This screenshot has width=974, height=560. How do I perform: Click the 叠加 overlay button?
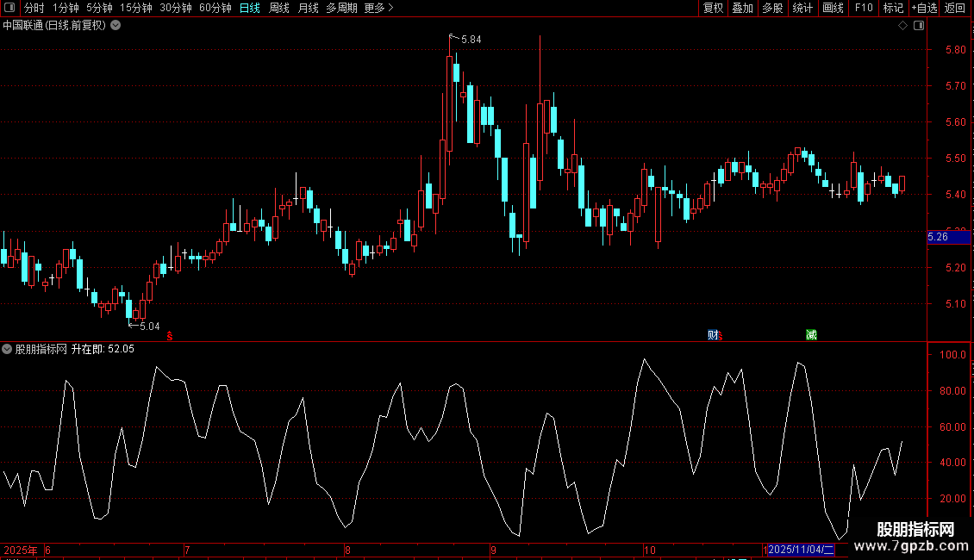(x=742, y=8)
